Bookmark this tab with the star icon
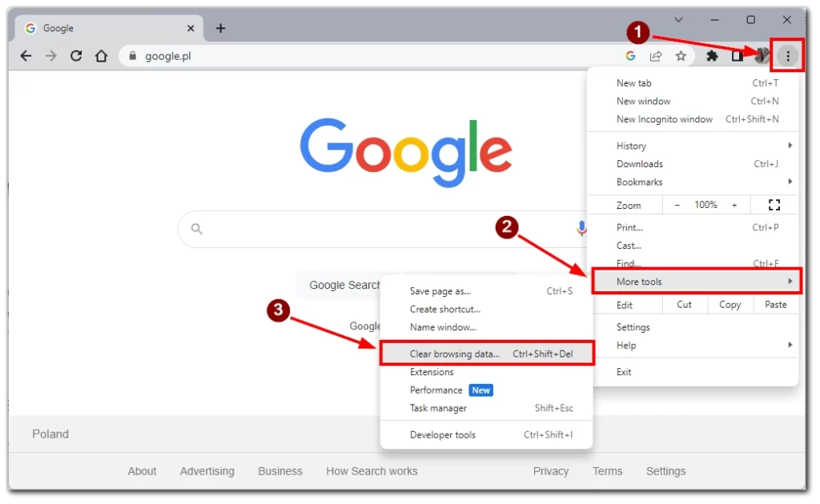The width and height of the screenshot is (820, 504). click(681, 56)
